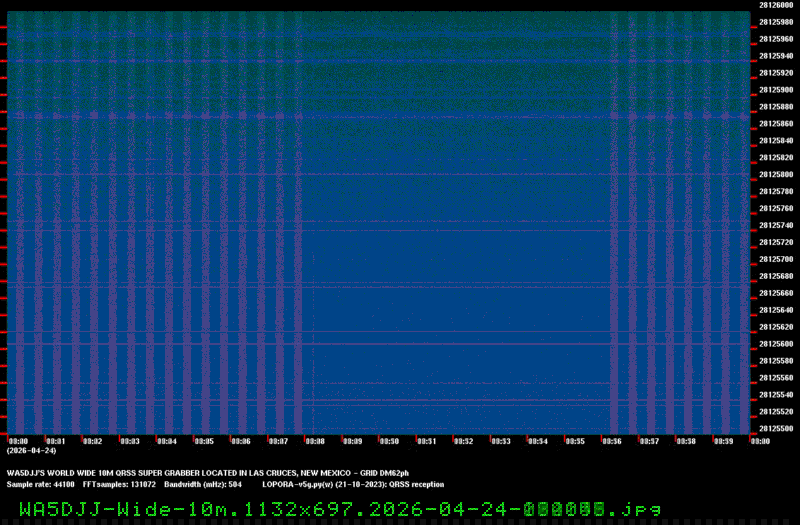Click the (2026-04-24) date label
Screen dimensions: 800x525
click(x=24, y=450)
